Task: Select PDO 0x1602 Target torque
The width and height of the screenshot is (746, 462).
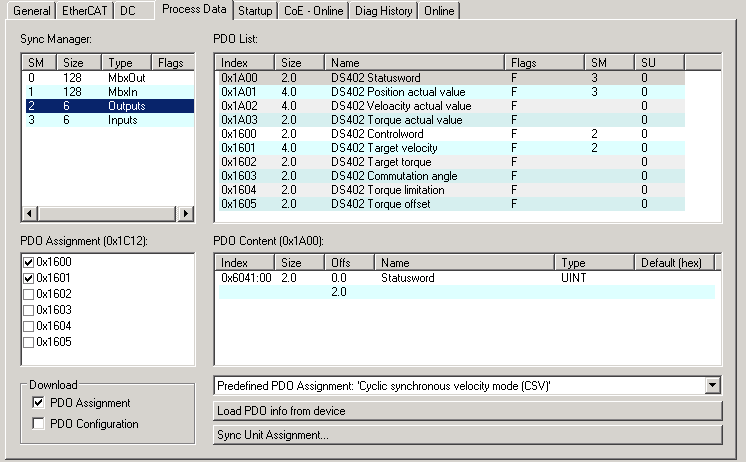Action: click(x=452, y=162)
